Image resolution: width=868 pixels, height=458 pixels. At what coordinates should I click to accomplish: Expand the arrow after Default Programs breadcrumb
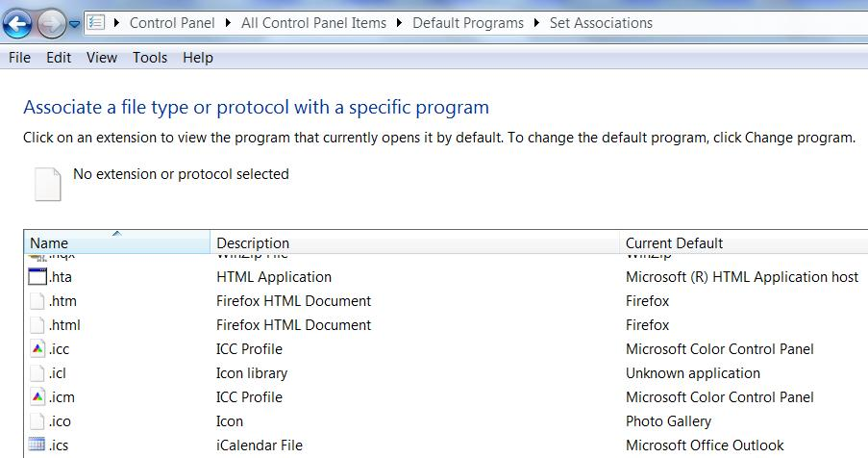point(537,23)
